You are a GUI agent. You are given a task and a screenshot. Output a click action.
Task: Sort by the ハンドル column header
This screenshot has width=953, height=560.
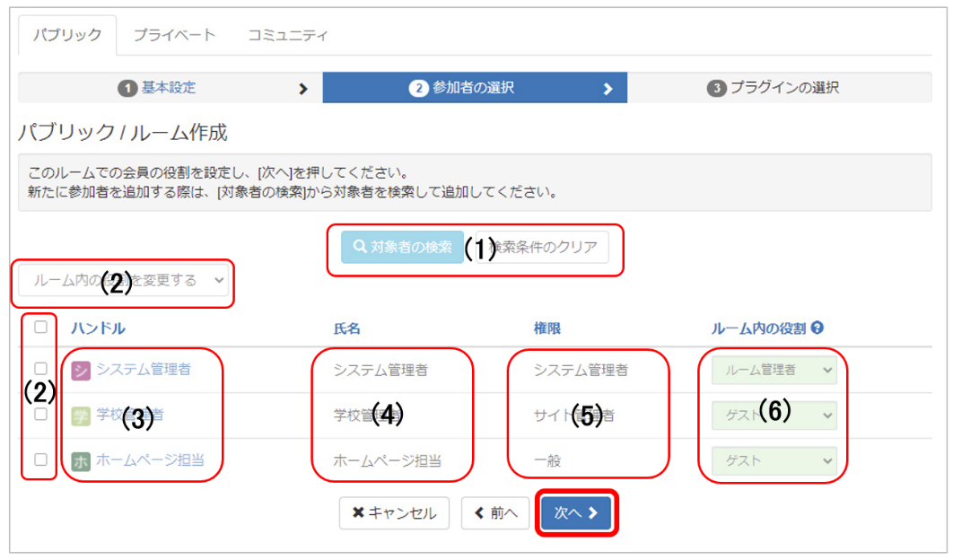(98, 328)
